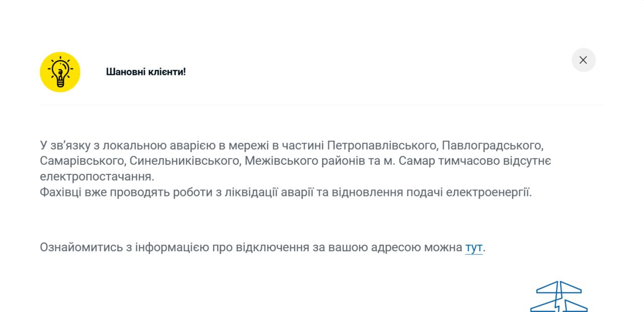644x312 pixels.
Task: Click the horizontal divider under the header
Action: (x=322, y=105)
